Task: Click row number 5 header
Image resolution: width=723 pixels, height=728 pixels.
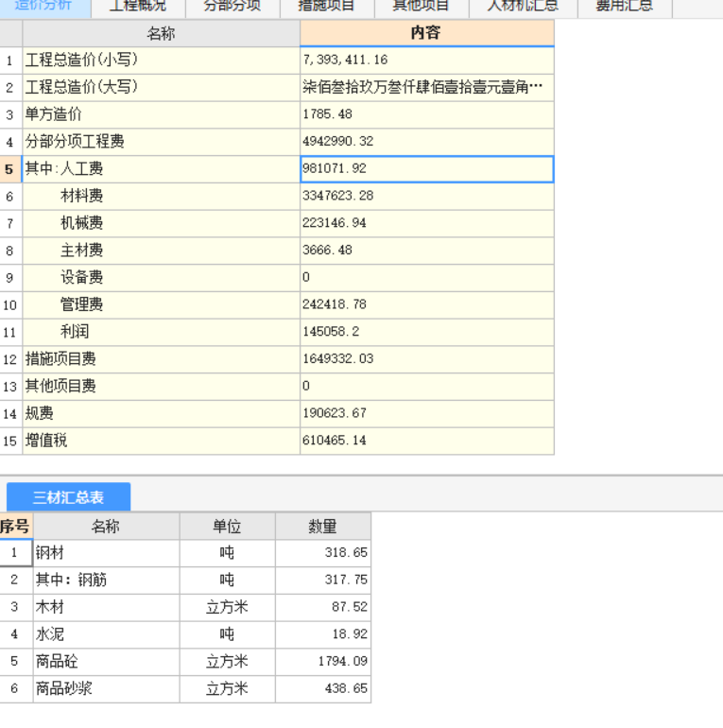Action: pos(10,169)
